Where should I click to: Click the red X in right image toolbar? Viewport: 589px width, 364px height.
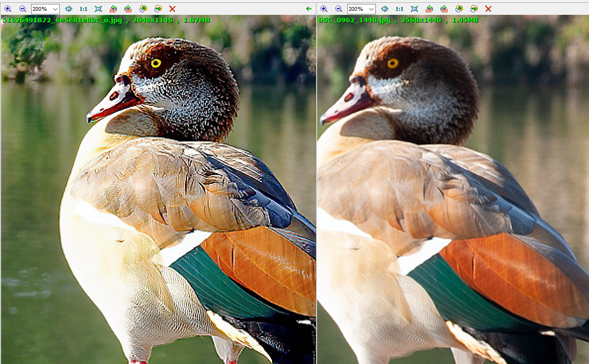[488, 9]
